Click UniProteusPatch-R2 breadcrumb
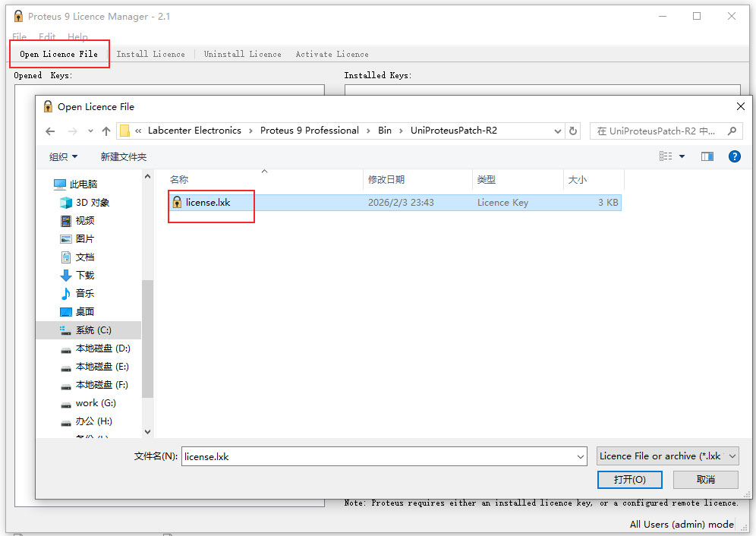 coord(454,131)
